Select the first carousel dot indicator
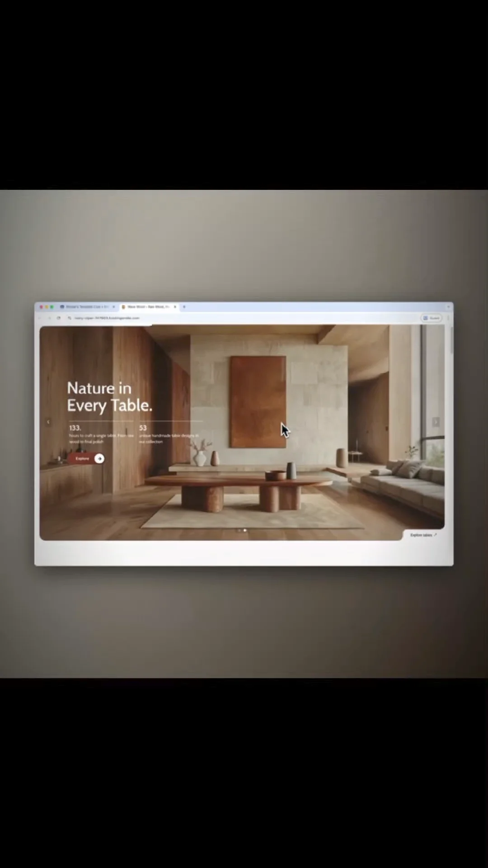488x868 pixels. (x=239, y=530)
